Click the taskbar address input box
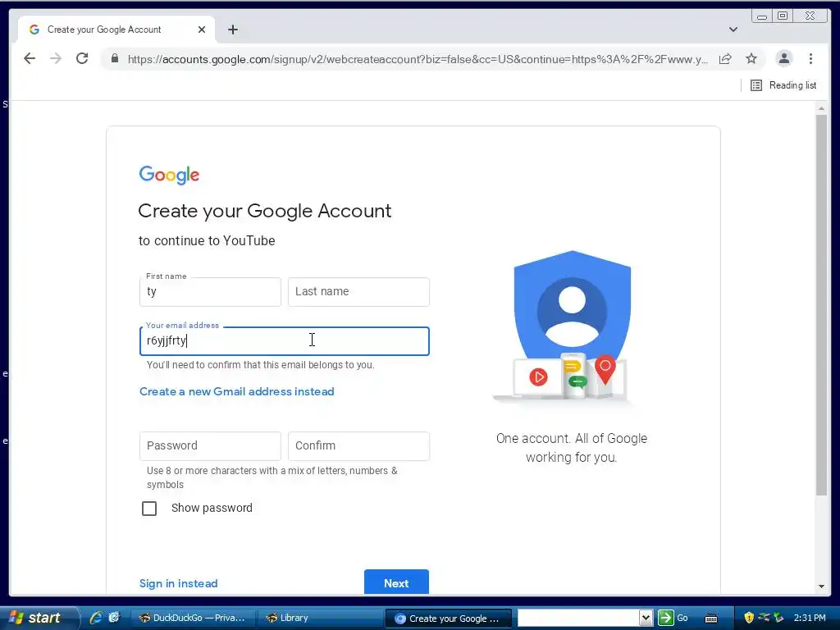840x630 pixels. pos(578,618)
